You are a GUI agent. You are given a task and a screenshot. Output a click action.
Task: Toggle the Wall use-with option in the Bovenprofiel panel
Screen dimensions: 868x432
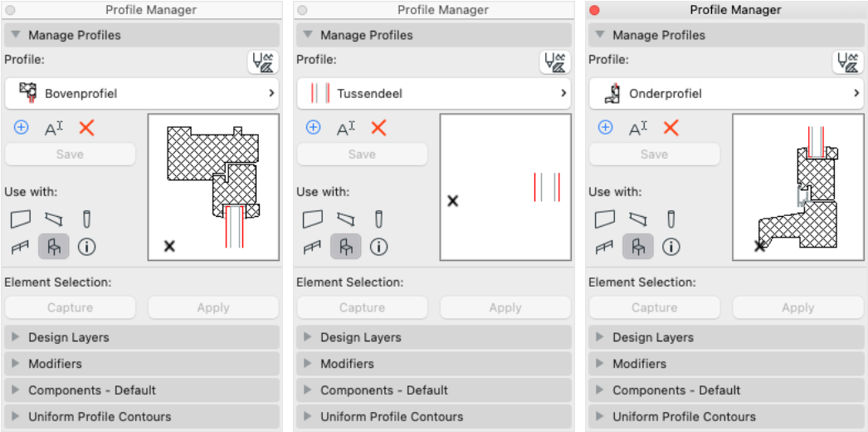tap(21, 219)
